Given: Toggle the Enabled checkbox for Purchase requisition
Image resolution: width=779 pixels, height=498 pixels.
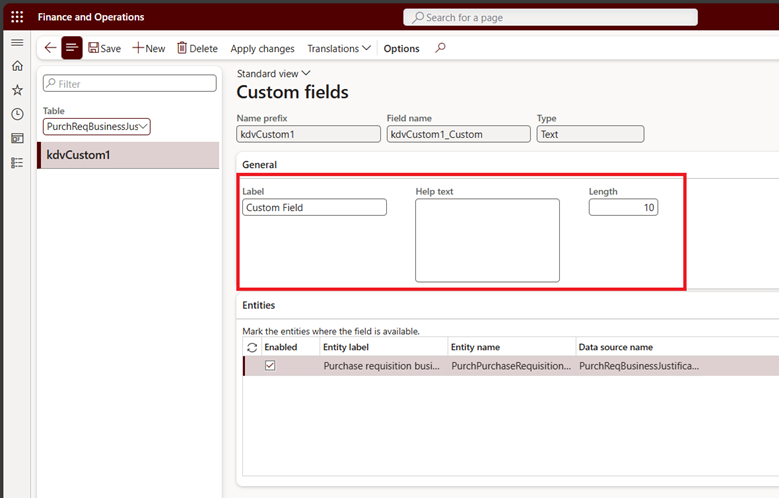Looking at the screenshot, I should tap(270, 366).
